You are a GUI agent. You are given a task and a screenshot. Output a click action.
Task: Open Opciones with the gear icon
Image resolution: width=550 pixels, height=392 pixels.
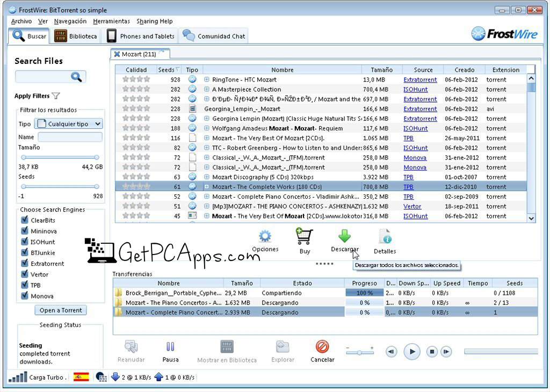point(265,237)
